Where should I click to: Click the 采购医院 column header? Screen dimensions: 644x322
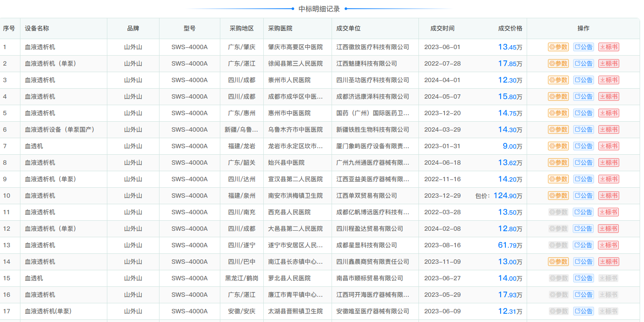click(x=280, y=28)
